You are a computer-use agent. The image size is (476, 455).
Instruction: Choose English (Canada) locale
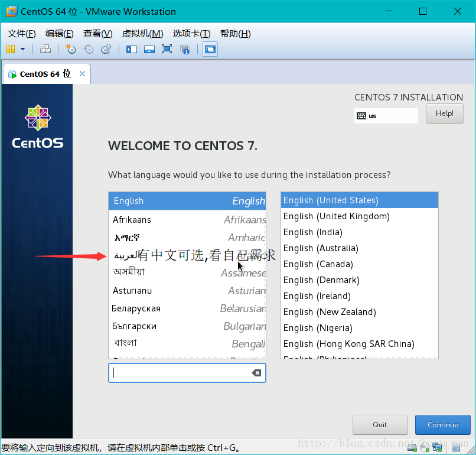(x=360, y=264)
